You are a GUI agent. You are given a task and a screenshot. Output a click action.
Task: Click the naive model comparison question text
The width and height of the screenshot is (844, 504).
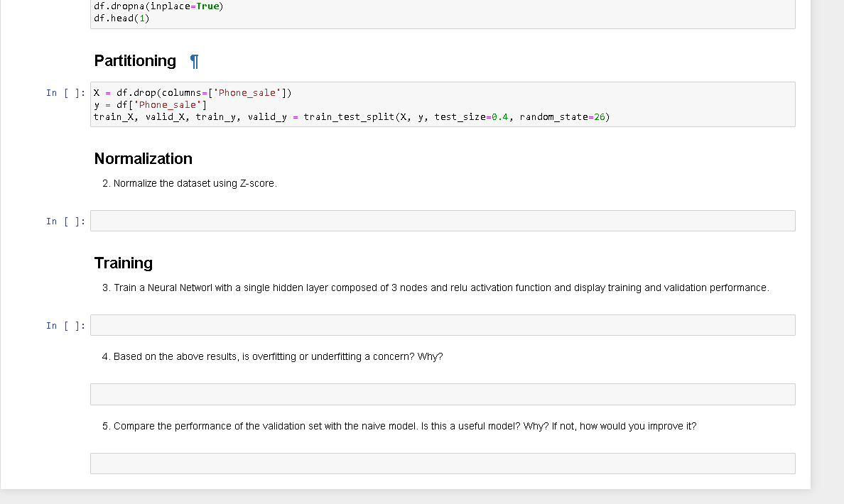click(399, 426)
